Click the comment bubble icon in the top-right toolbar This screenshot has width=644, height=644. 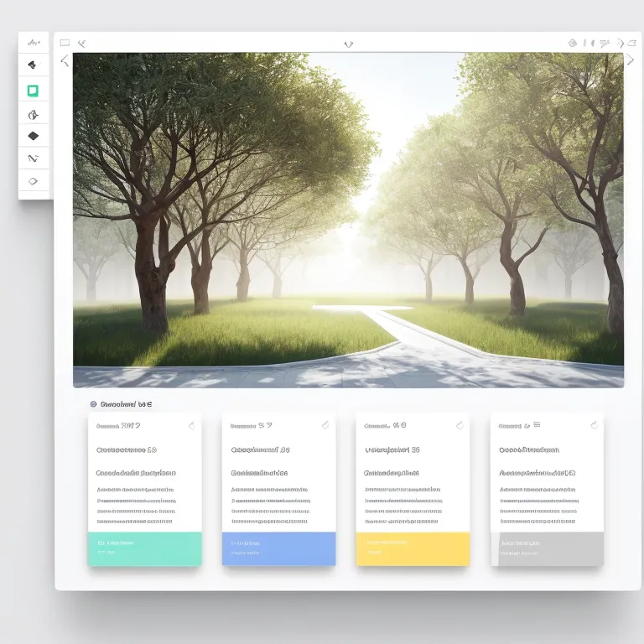(x=604, y=43)
